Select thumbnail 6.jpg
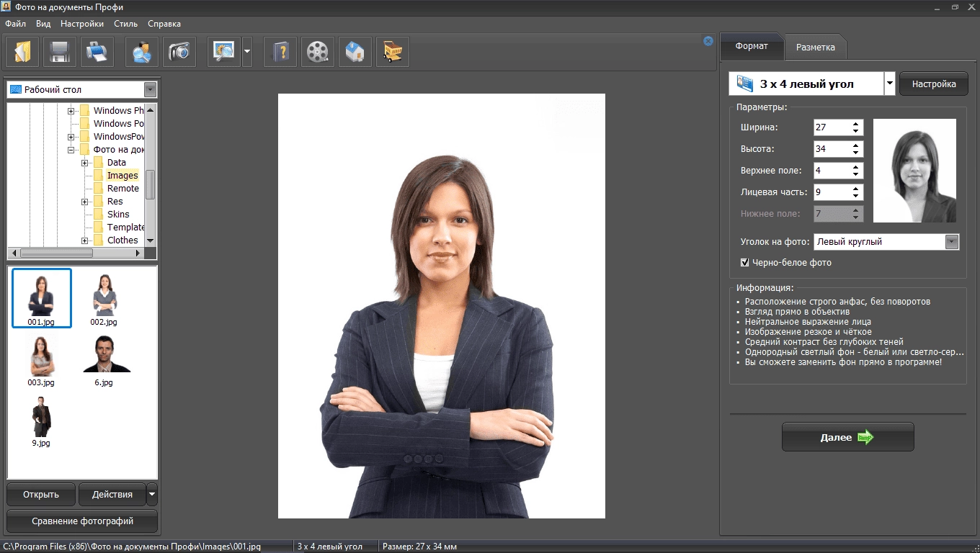 point(104,360)
